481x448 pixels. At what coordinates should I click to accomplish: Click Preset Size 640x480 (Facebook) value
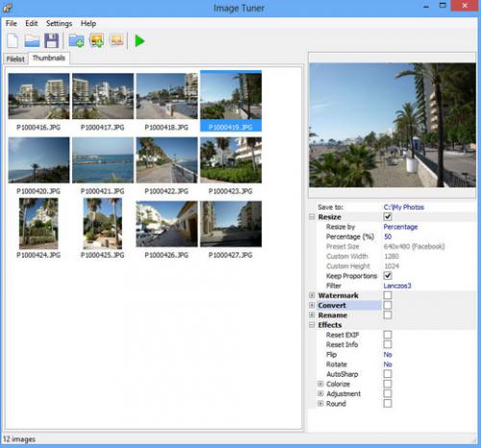pyautogui.click(x=415, y=246)
